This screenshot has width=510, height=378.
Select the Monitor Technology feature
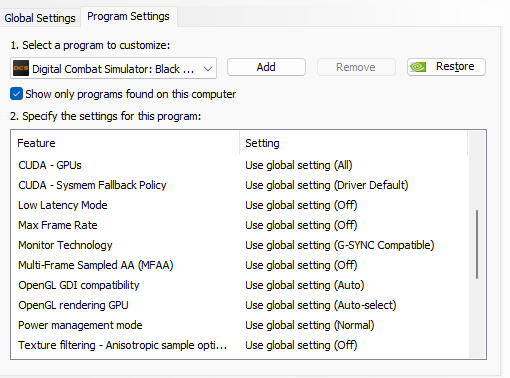(65, 245)
